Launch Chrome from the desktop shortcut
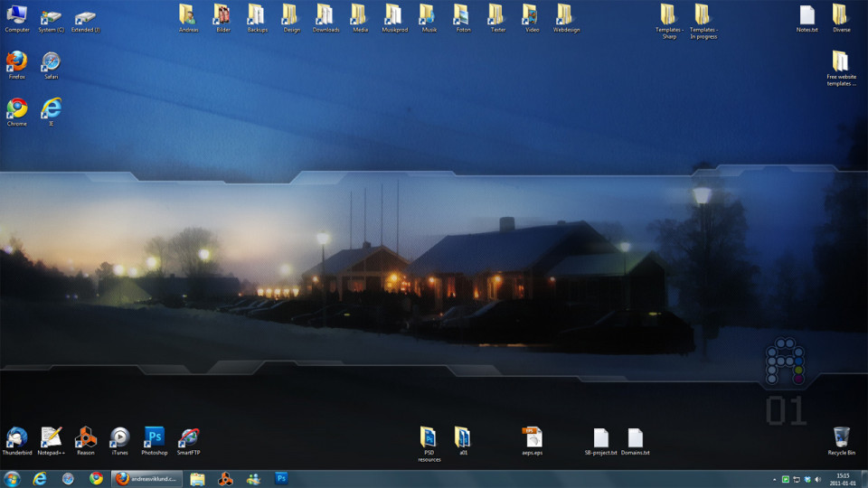The width and height of the screenshot is (868, 488). point(16,112)
